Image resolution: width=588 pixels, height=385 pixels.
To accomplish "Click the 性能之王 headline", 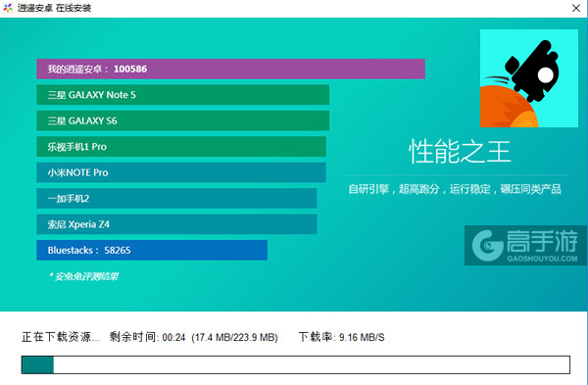I will click(460, 152).
